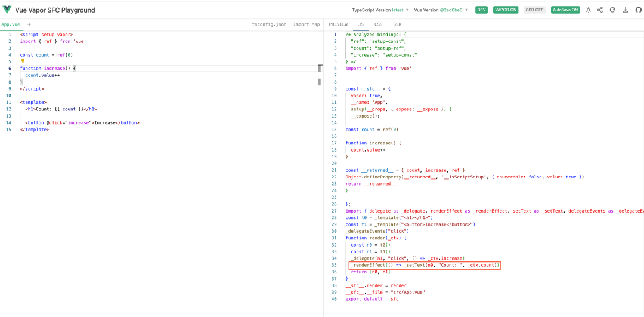Toggle the light/dark theme sun icon
The image size is (644, 317).
click(x=588, y=10)
